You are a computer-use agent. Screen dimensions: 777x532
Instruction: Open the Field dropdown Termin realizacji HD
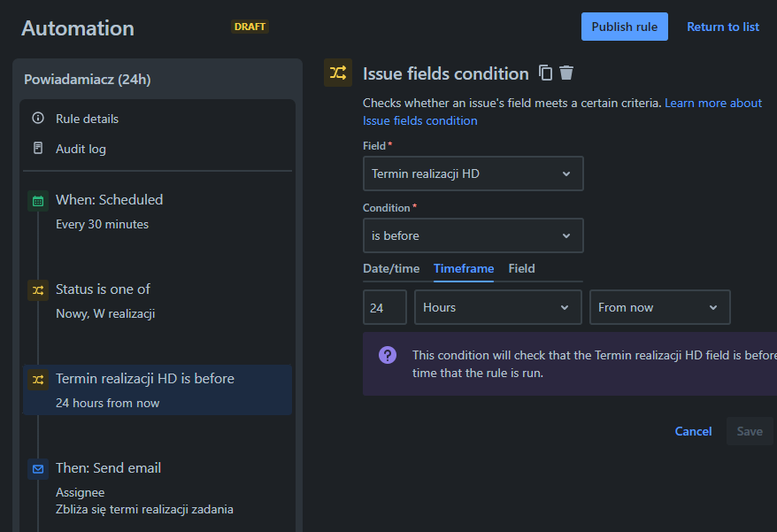point(473,173)
